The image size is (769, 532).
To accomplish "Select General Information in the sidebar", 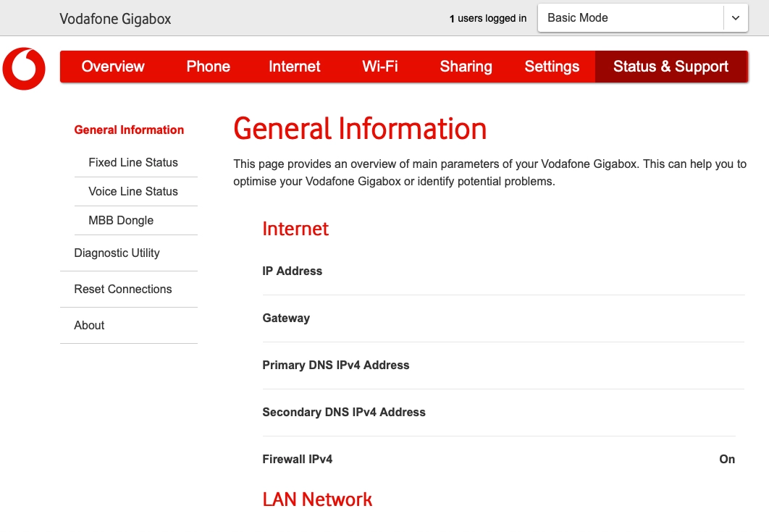I will (x=129, y=130).
